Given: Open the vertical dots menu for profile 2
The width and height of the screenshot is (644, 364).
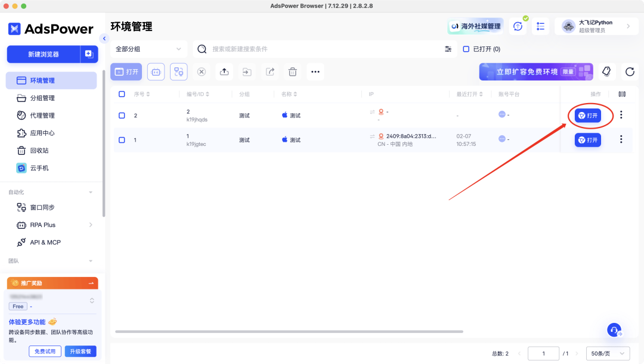Looking at the screenshot, I should 621,115.
